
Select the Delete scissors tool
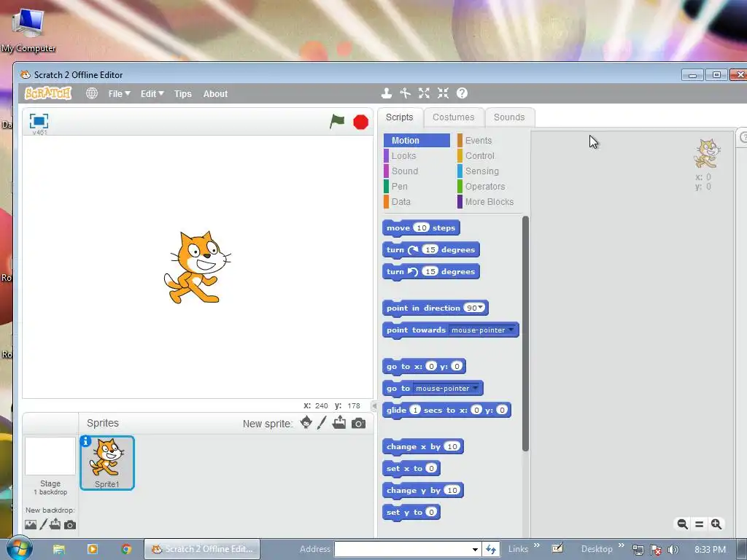point(406,93)
